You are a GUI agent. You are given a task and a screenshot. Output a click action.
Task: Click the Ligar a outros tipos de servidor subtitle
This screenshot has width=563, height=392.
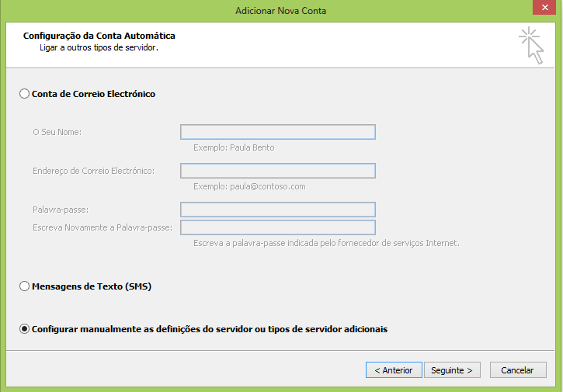[x=99, y=47]
